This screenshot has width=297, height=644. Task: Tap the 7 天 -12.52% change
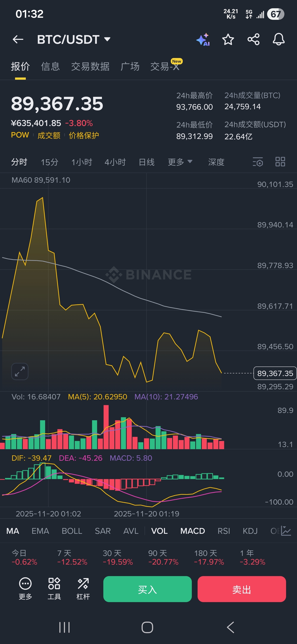coord(72,558)
